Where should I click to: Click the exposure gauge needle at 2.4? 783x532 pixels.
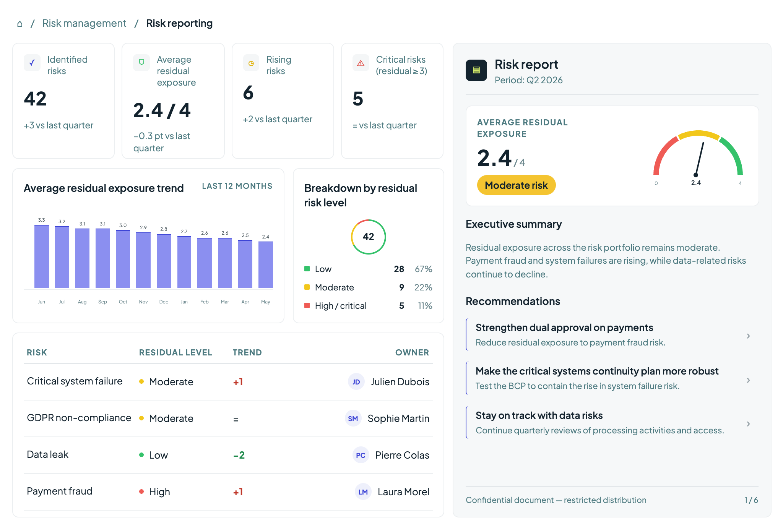tap(700, 159)
